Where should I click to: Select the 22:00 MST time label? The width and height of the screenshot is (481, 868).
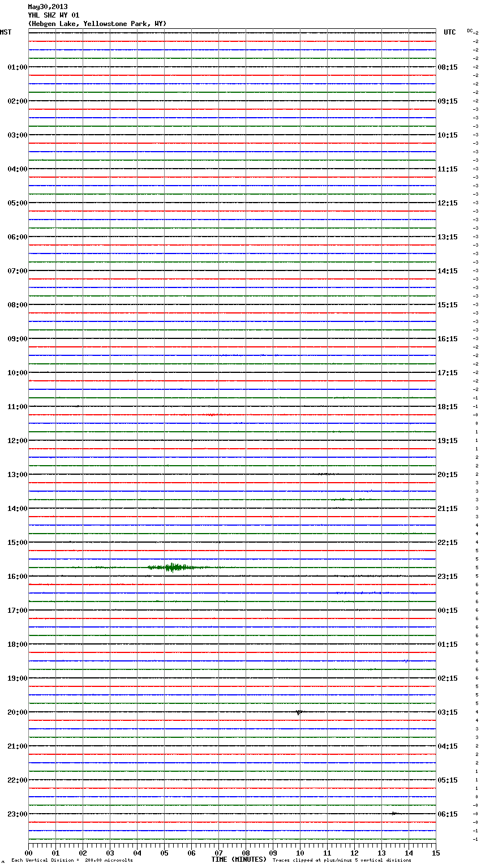[x=18, y=780]
